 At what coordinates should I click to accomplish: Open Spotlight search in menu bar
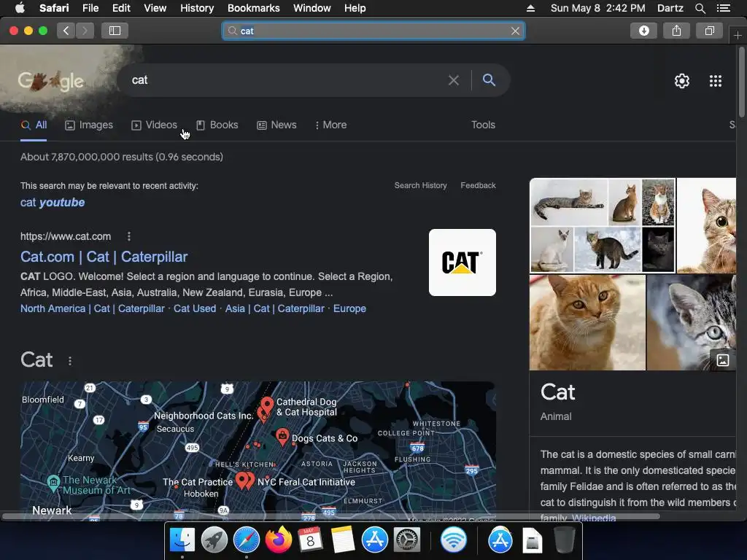pyautogui.click(x=700, y=8)
